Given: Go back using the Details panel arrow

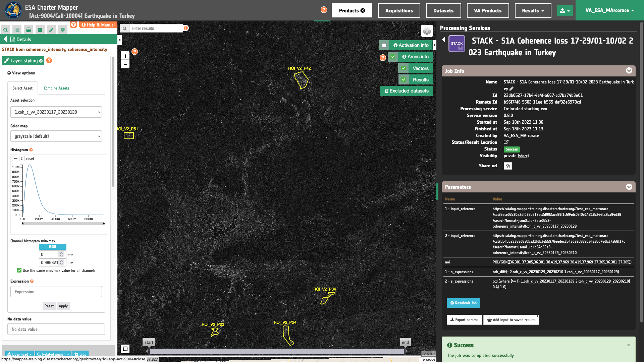Looking at the screenshot, I should point(5,39).
